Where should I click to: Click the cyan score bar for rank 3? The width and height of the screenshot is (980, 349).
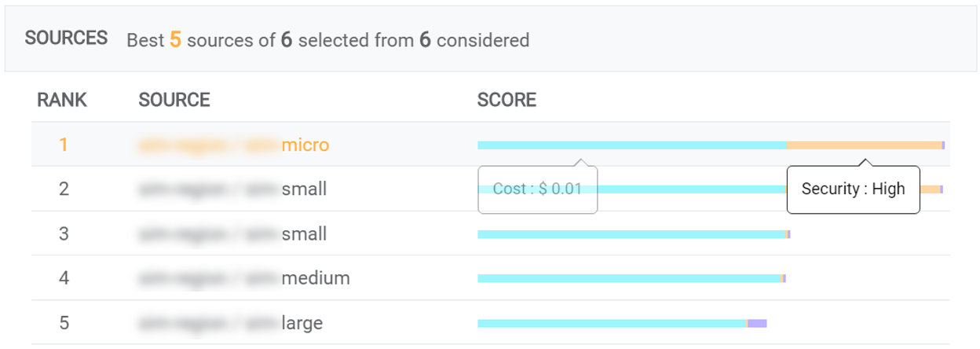coord(631,234)
